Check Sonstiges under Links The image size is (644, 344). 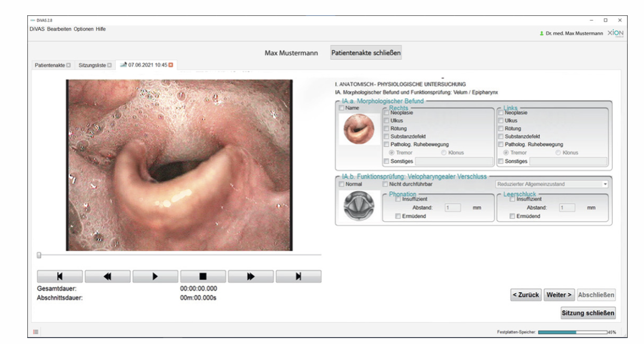(x=500, y=162)
